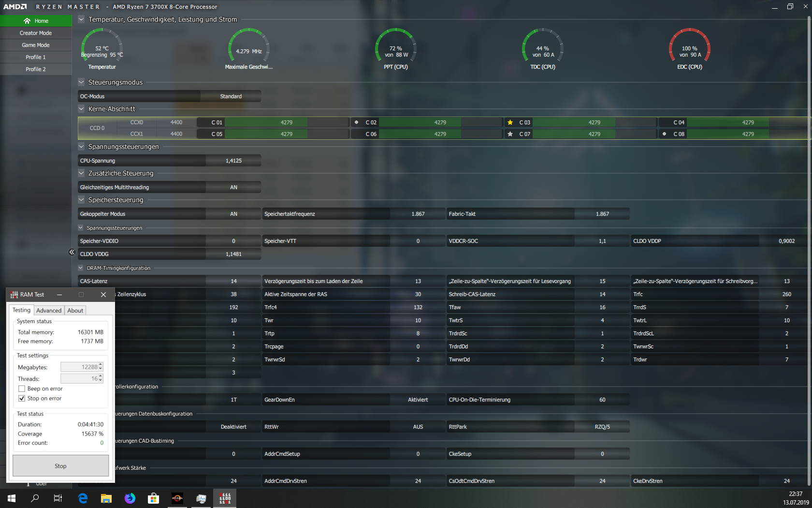Open Microsoft Store from the taskbar

tap(154, 498)
